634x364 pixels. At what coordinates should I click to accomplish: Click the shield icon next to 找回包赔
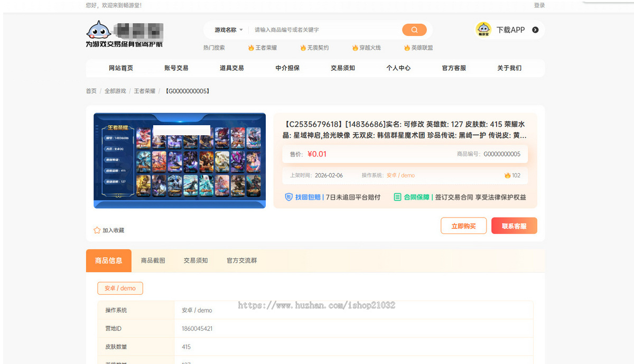(x=288, y=197)
